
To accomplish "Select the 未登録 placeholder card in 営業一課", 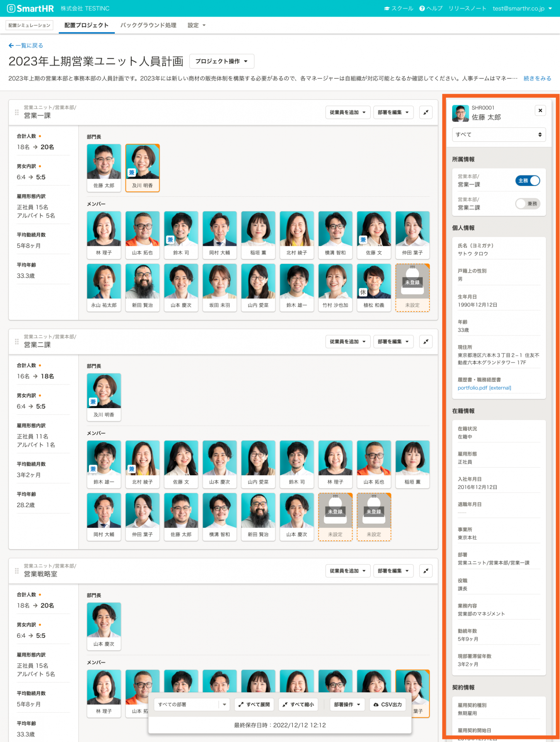I will [x=412, y=288].
